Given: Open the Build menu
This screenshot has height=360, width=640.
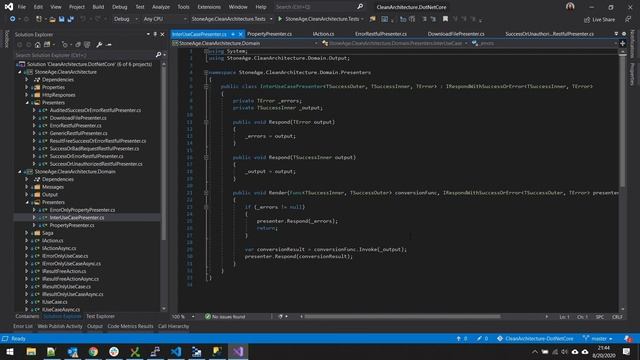Looking at the screenshot, I should [98, 7].
